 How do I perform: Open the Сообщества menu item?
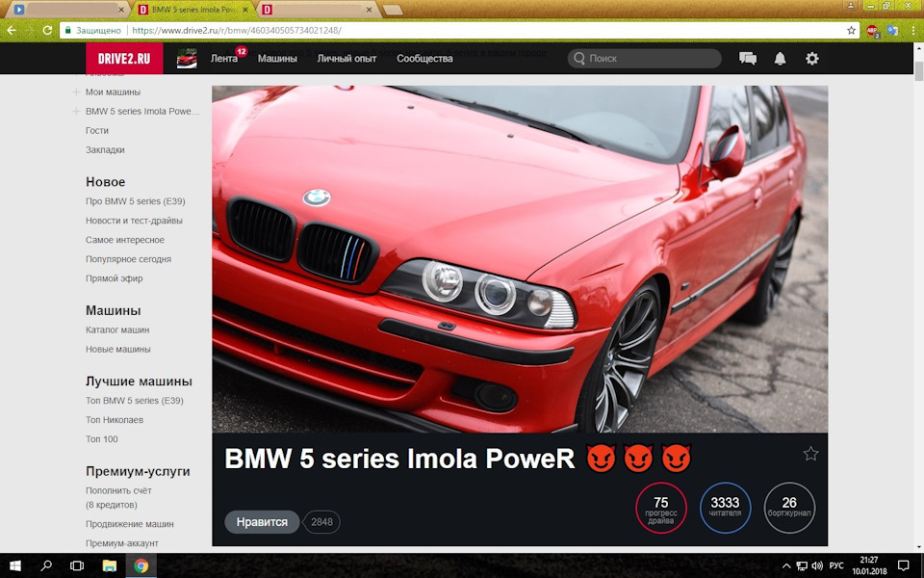point(424,59)
